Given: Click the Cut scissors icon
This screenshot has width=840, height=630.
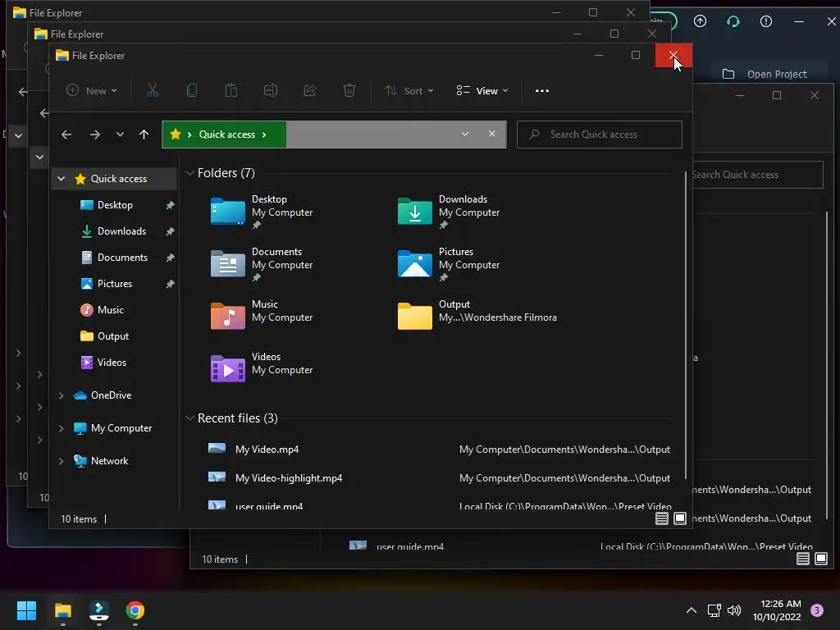Looking at the screenshot, I should (x=153, y=90).
